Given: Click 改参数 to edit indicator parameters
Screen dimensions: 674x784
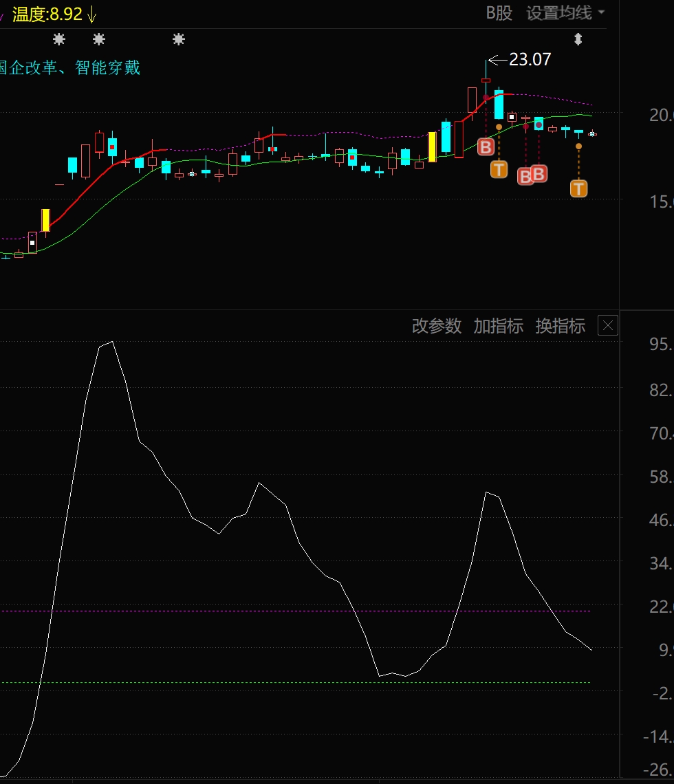Looking at the screenshot, I should [437, 326].
